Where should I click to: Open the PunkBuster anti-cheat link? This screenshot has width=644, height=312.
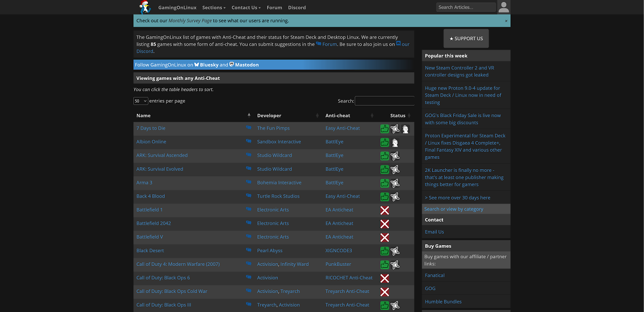click(x=338, y=264)
